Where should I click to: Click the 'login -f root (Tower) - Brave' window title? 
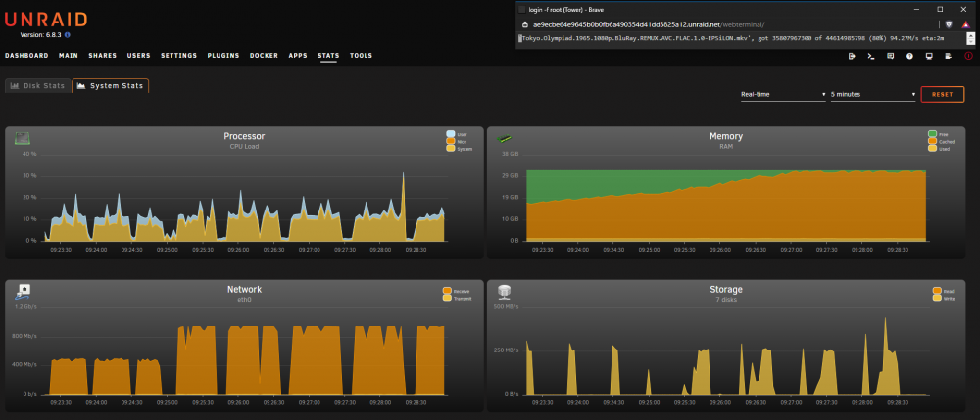[565, 10]
